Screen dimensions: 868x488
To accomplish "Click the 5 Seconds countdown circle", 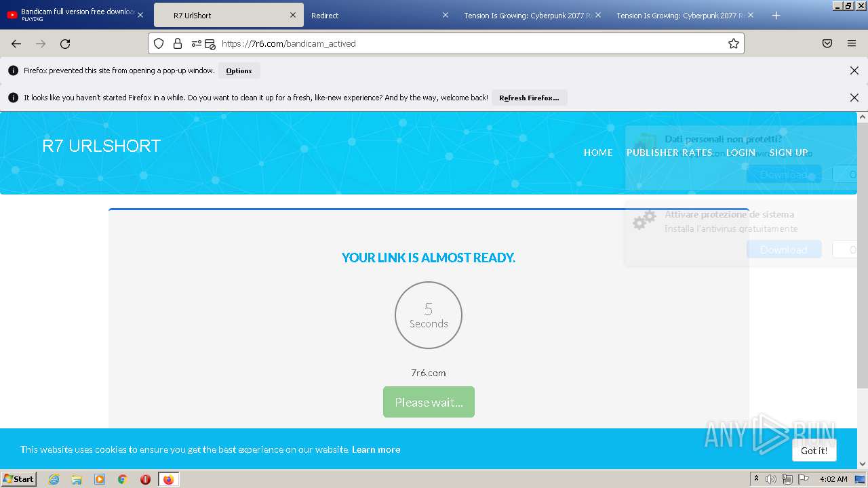I will point(429,315).
